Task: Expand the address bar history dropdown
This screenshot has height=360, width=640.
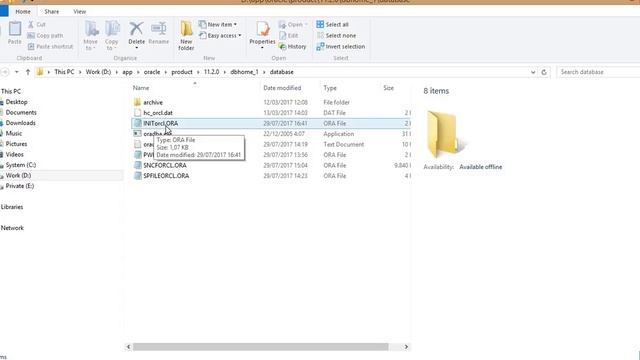Action: click(x=533, y=72)
